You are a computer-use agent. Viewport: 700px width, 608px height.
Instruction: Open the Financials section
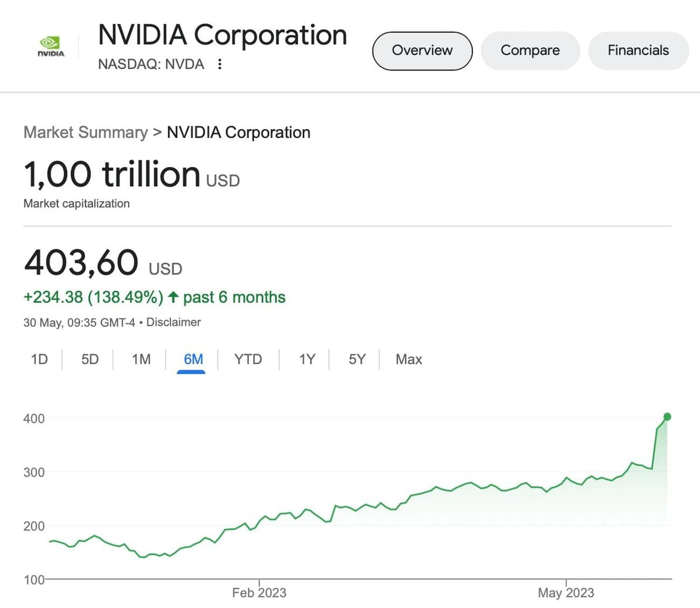[638, 50]
